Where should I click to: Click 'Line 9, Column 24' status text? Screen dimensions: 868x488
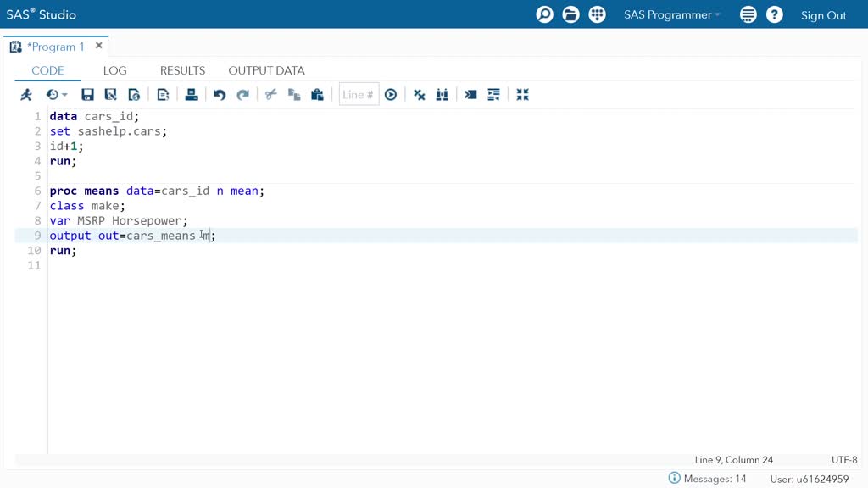[x=733, y=460]
